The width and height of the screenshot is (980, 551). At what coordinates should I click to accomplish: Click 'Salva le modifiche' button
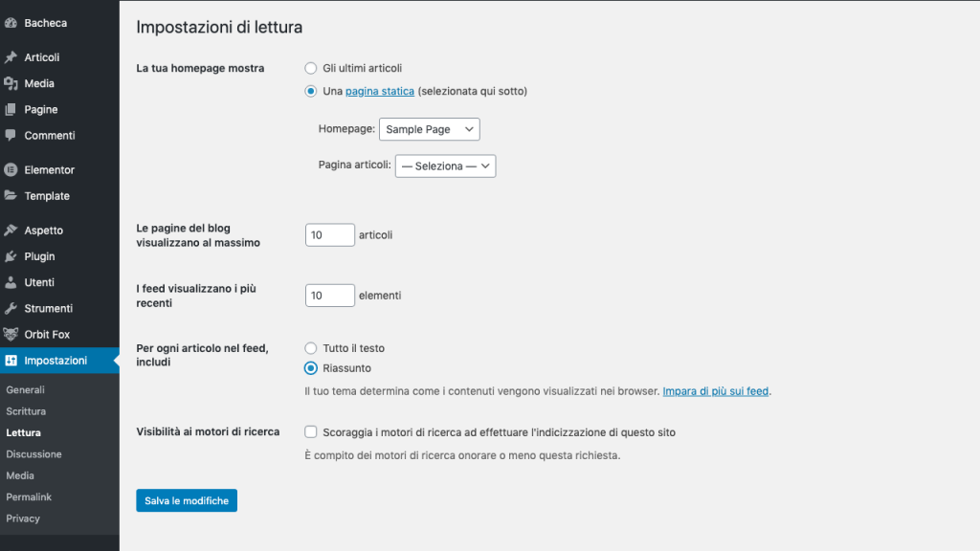187,500
